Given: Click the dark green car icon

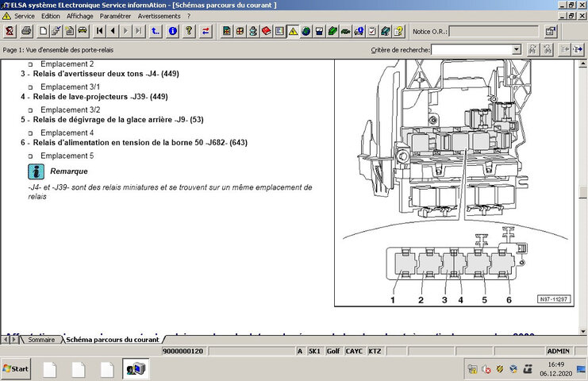Looking at the screenshot, I should (x=345, y=31).
